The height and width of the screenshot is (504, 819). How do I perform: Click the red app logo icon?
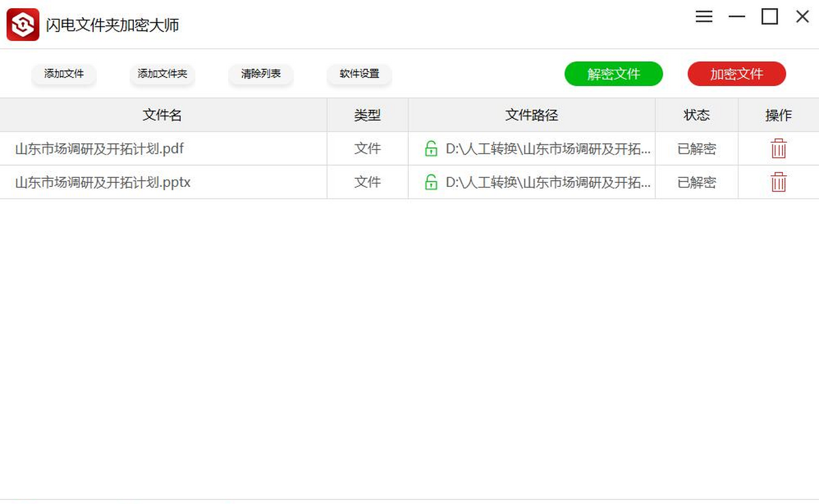pos(23,25)
